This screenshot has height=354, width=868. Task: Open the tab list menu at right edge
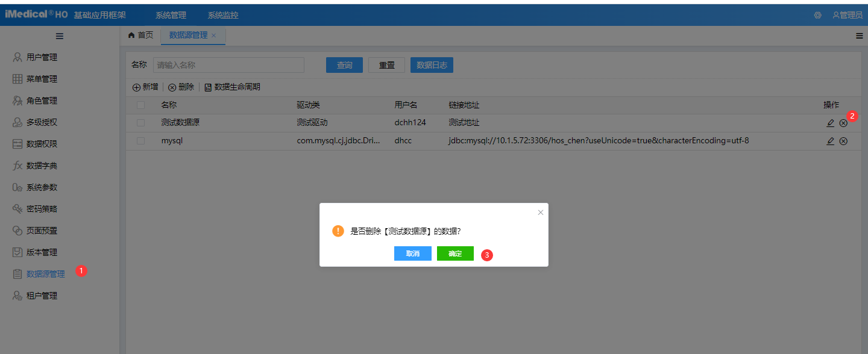tap(859, 36)
